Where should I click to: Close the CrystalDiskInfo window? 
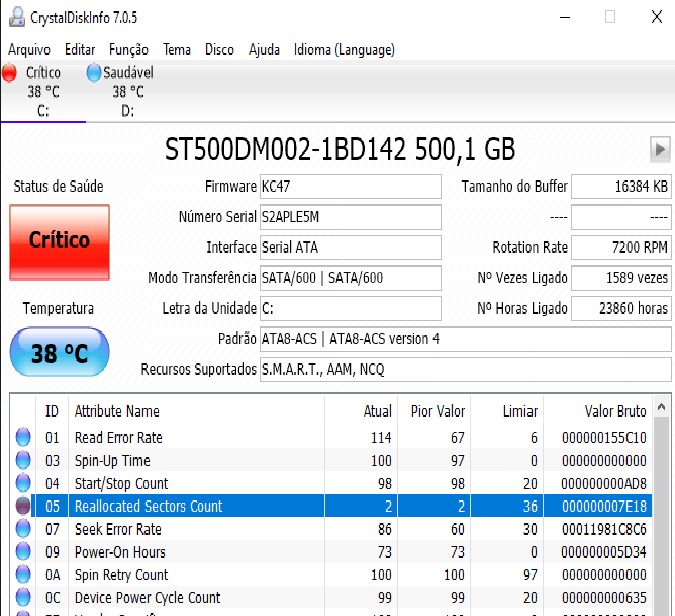point(656,17)
